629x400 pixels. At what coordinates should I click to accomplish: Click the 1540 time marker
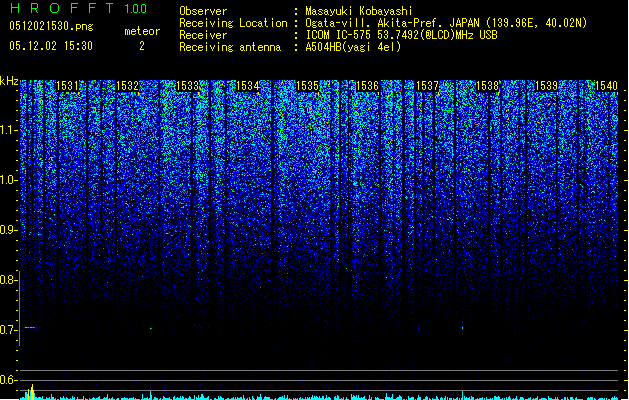click(x=606, y=86)
